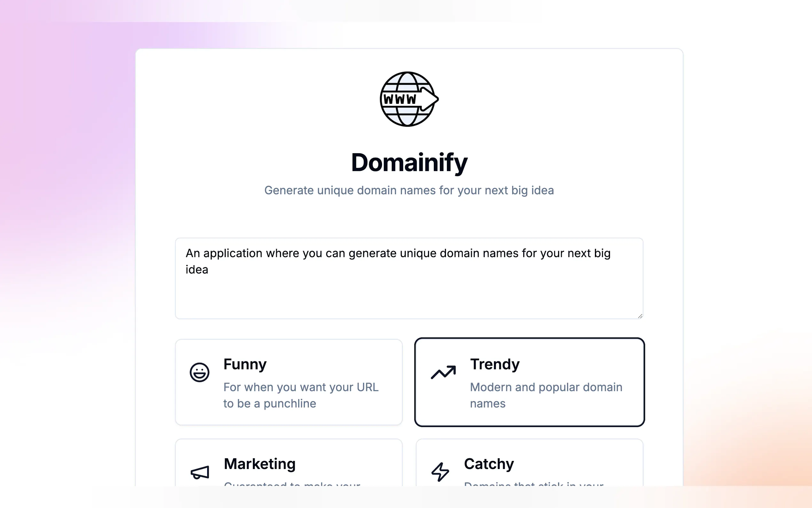Click the cut-off description under Catchy
812x508 pixels.
click(x=534, y=484)
